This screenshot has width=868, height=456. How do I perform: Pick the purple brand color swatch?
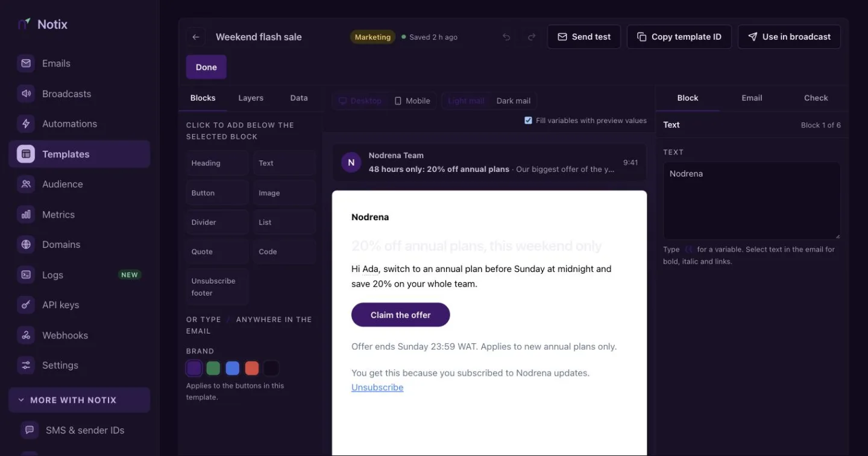coord(194,368)
